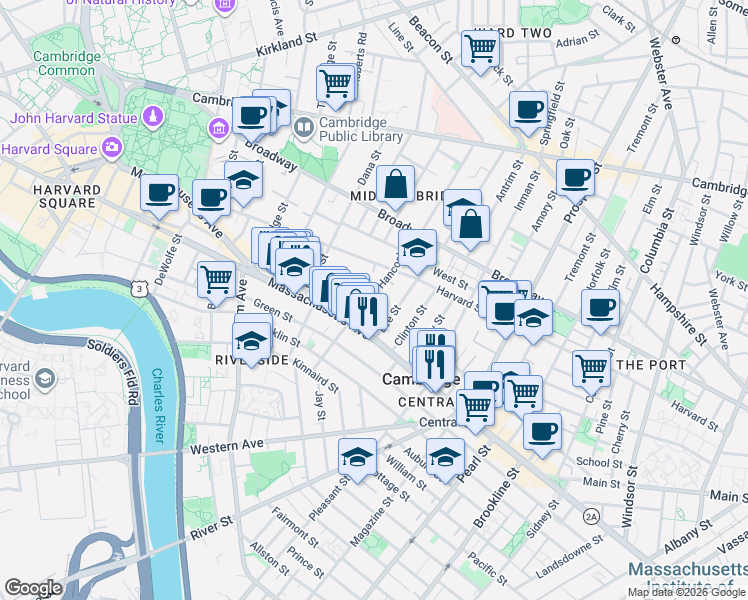Select the stacked shopping cart marker by Kirkland St
748x600 pixels.
click(336, 86)
